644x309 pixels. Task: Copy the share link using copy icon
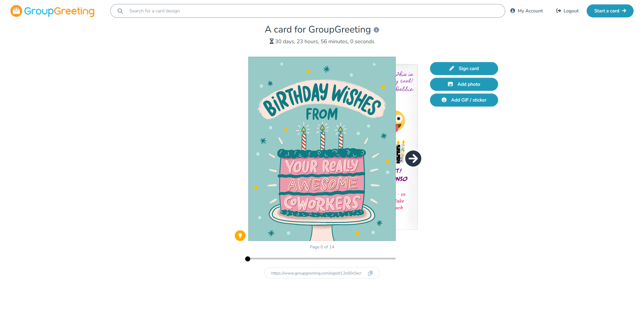370,273
